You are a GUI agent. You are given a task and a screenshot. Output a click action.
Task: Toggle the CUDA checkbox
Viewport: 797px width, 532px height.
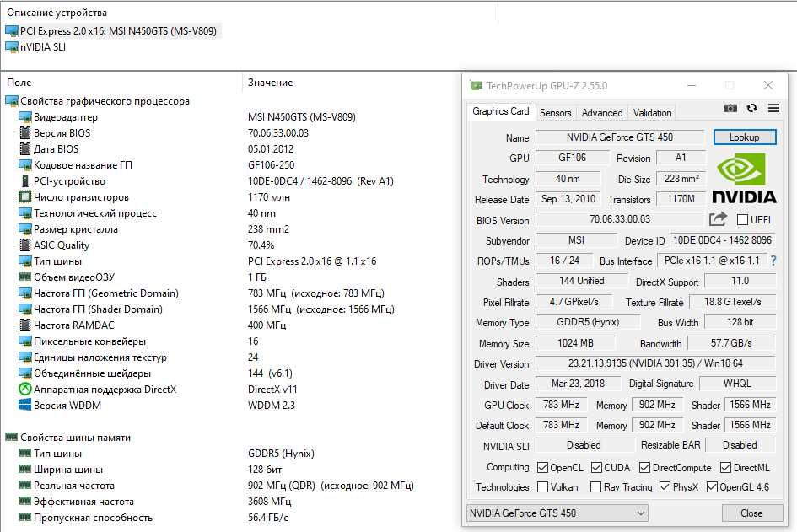tap(597, 467)
